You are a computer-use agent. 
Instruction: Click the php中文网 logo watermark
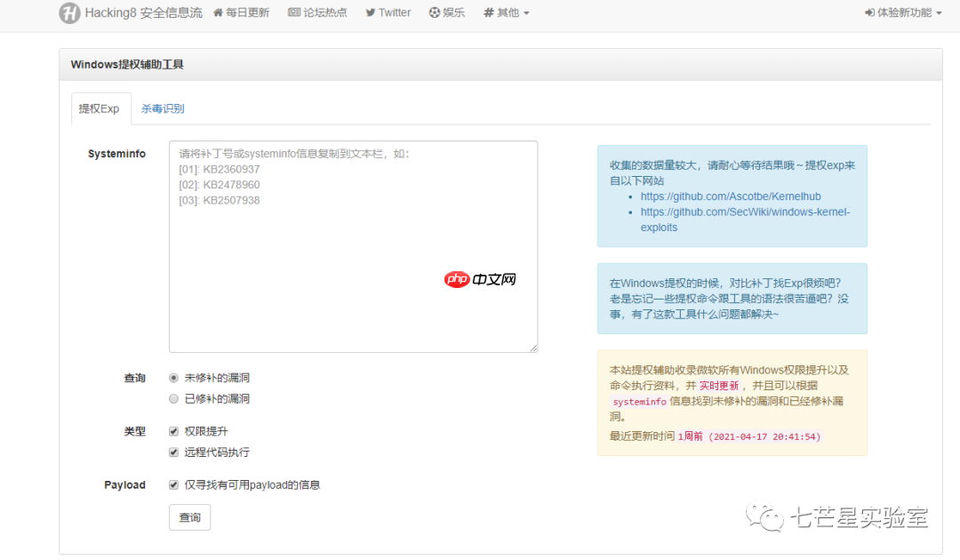[479, 278]
